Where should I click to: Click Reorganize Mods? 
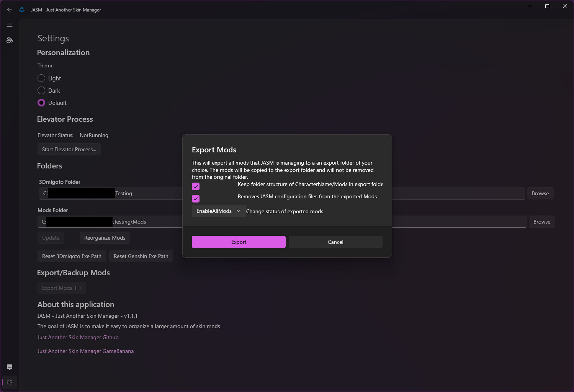click(105, 238)
